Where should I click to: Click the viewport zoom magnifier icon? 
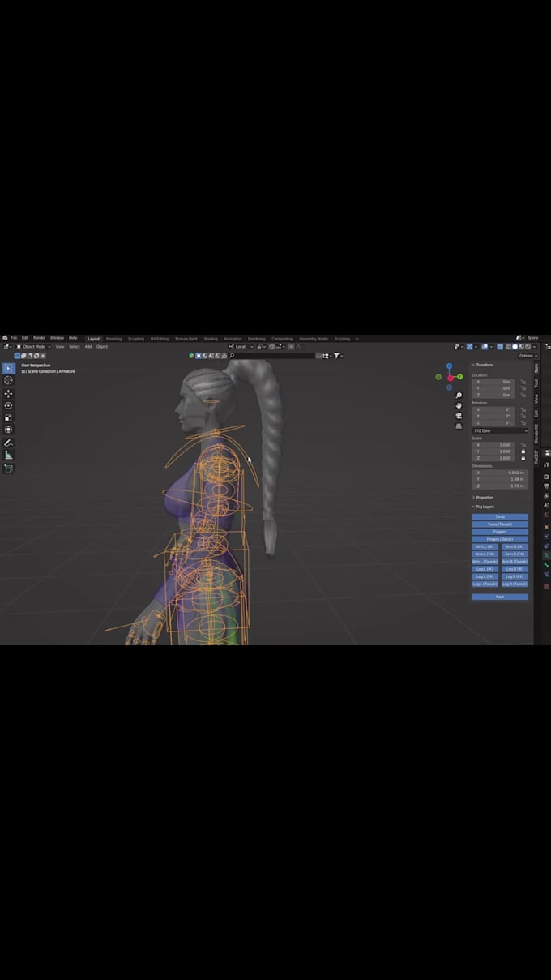coord(459,396)
